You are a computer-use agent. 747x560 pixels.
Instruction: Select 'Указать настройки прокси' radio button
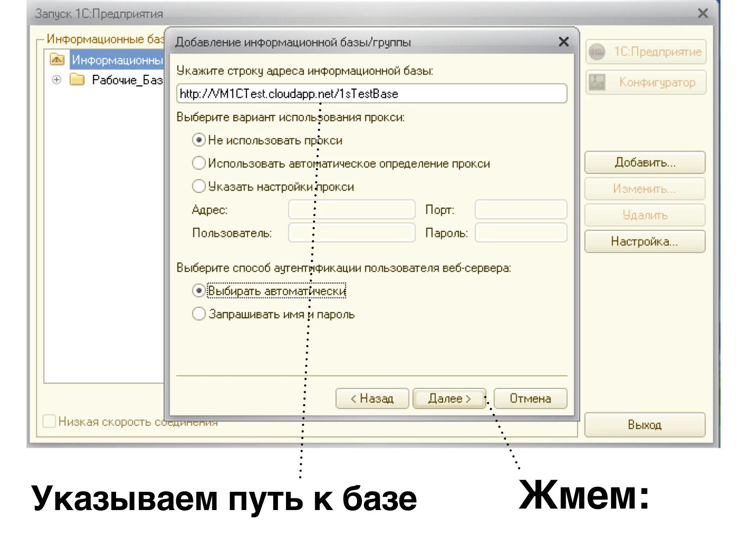[199, 186]
